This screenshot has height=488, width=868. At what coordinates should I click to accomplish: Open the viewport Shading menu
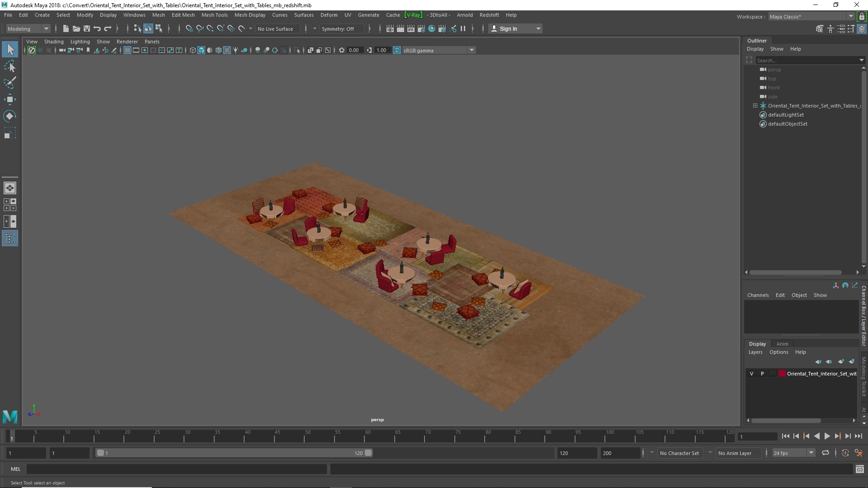[x=54, y=42]
